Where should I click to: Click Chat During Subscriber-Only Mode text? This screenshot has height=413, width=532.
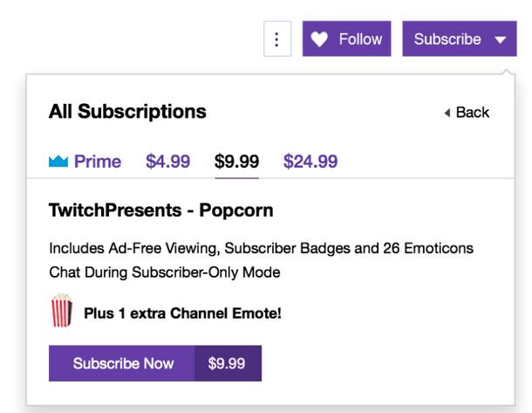pyautogui.click(x=165, y=272)
